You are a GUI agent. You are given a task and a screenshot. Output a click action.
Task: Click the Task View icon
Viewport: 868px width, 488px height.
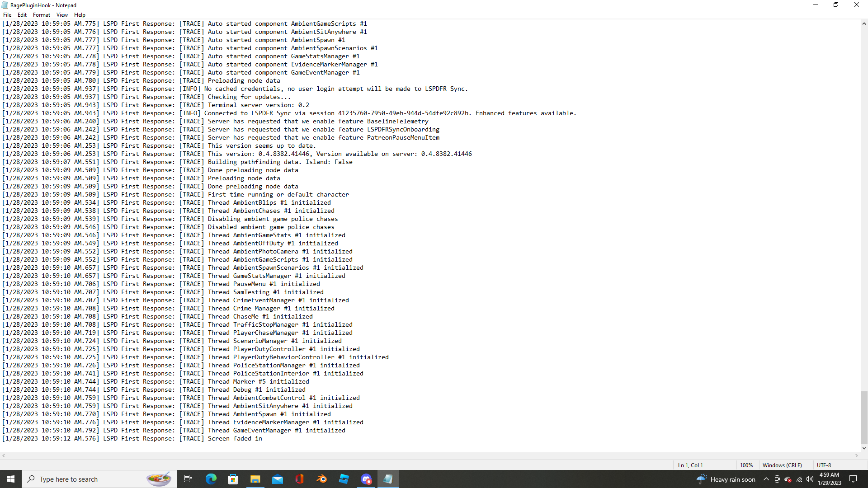click(x=188, y=479)
